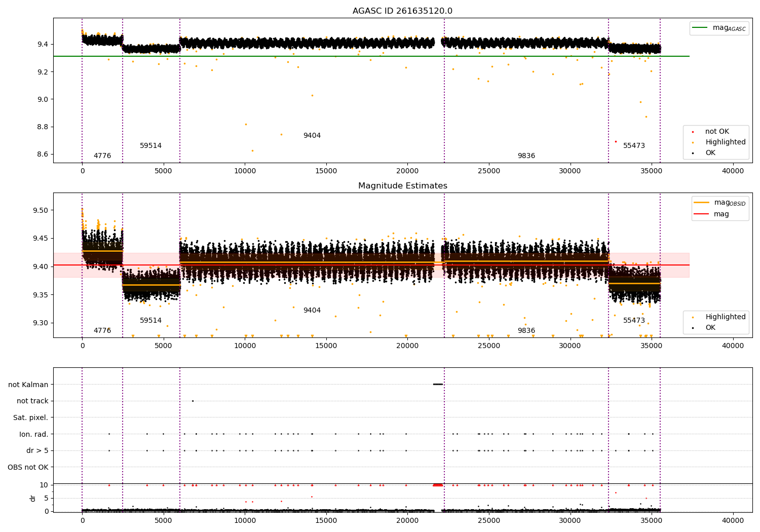Click the 9.50 tick on middle plot
The width and height of the screenshot is (760, 532).
tap(41, 210)
